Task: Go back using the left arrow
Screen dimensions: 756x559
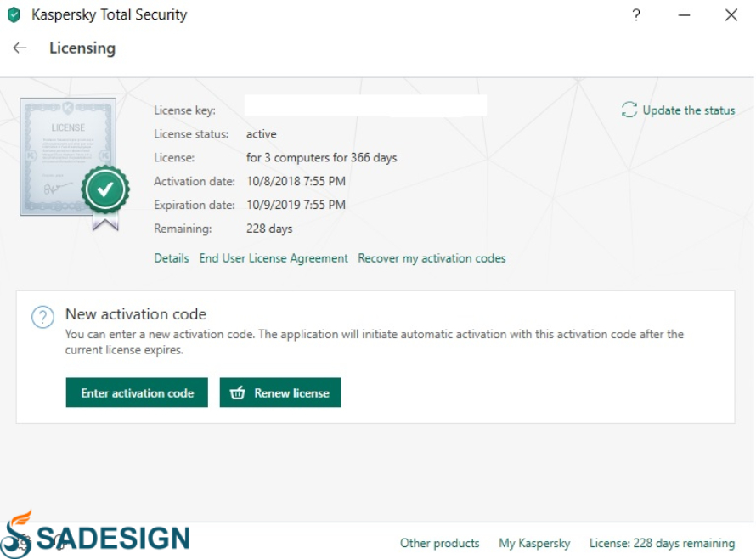Action: [20, 48]
